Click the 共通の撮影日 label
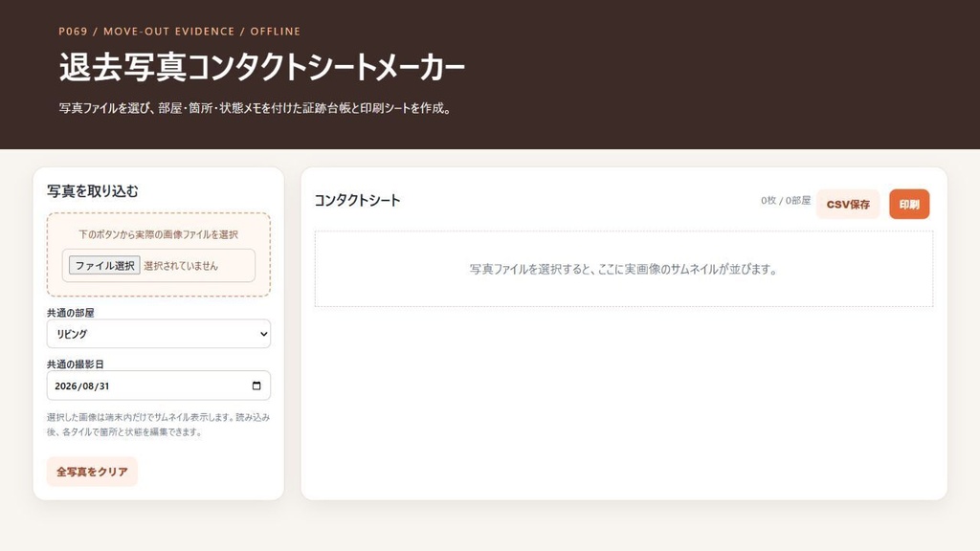The image size is (980, 551). tap(75, 364)
